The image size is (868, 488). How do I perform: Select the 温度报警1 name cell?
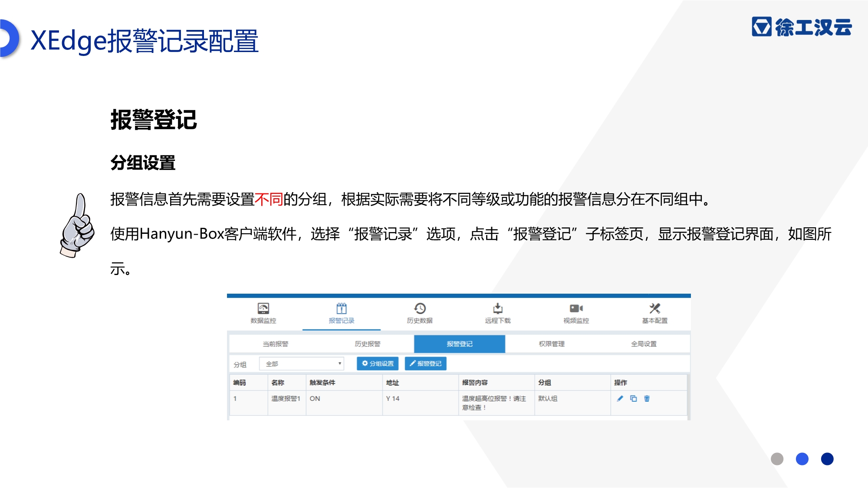pyautogui.click(x=287, y=403)
